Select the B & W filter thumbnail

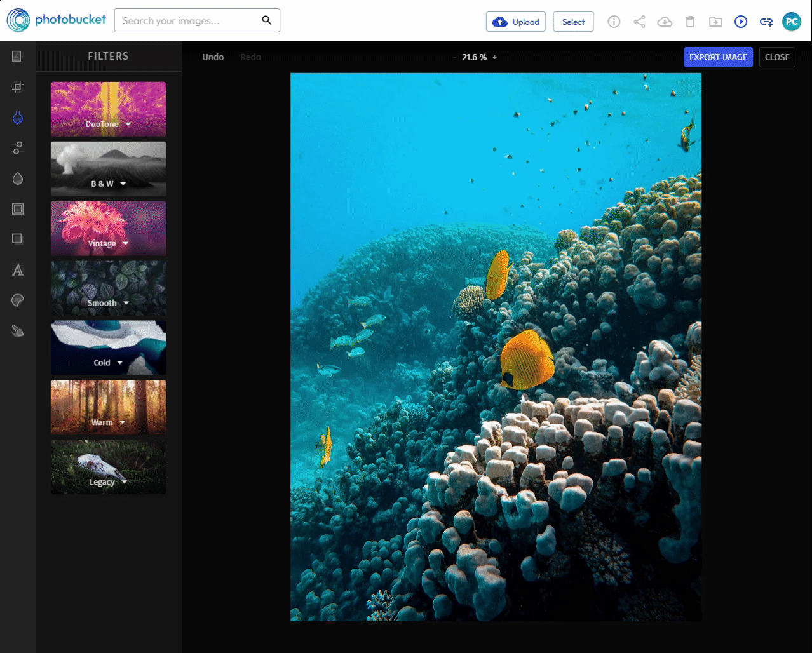pos(109,168)
